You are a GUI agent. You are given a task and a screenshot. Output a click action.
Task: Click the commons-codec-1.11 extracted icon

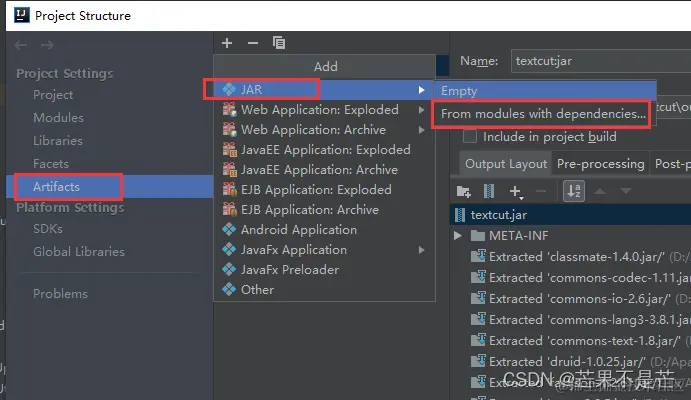click(x=478, y=277)
